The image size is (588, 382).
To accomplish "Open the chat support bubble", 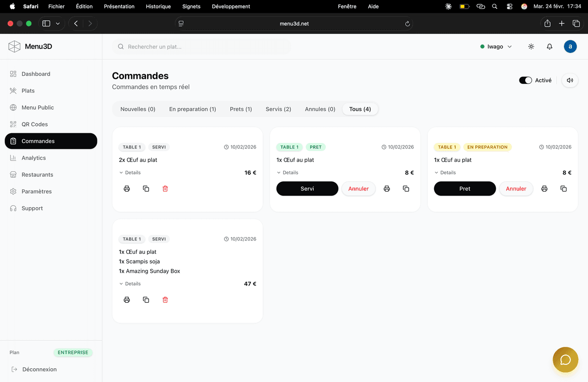I will [565, 360].
